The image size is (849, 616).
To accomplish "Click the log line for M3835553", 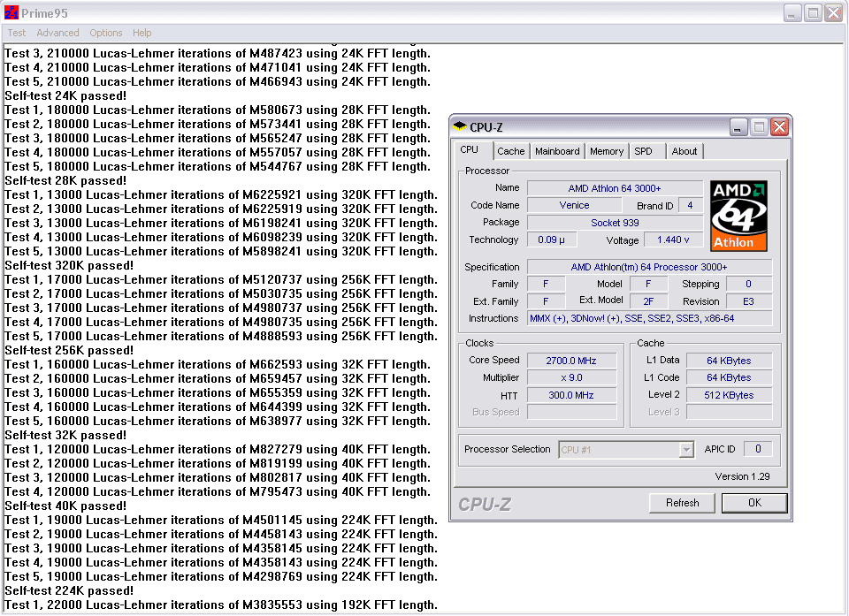I will tap(221, 605).
